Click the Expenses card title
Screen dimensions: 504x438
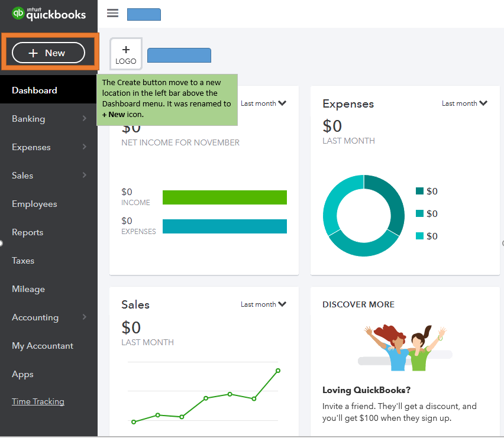pos(348,104)
